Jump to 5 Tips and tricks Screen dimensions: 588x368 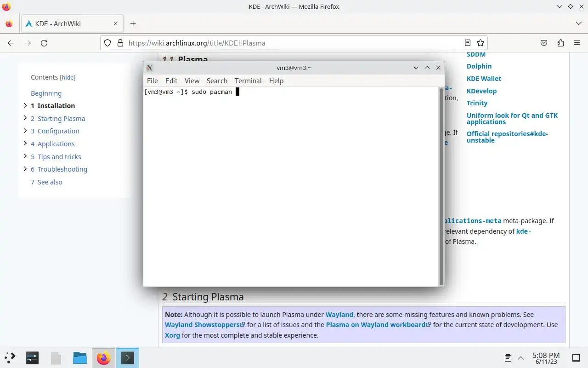tap(56, 157)
